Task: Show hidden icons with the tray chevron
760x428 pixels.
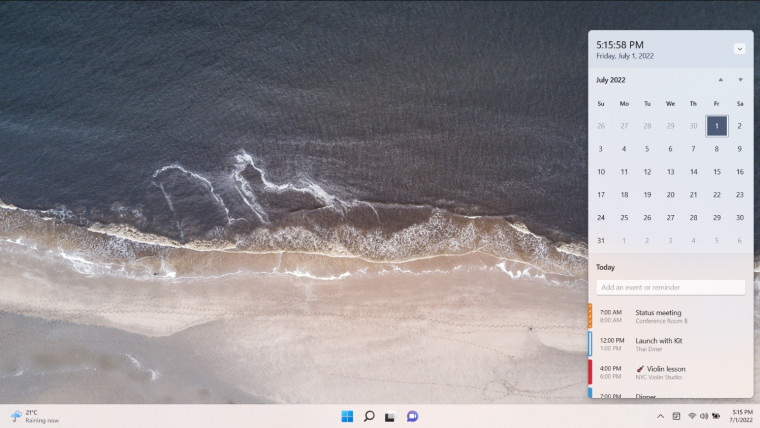Action: [x=660, y=416]
